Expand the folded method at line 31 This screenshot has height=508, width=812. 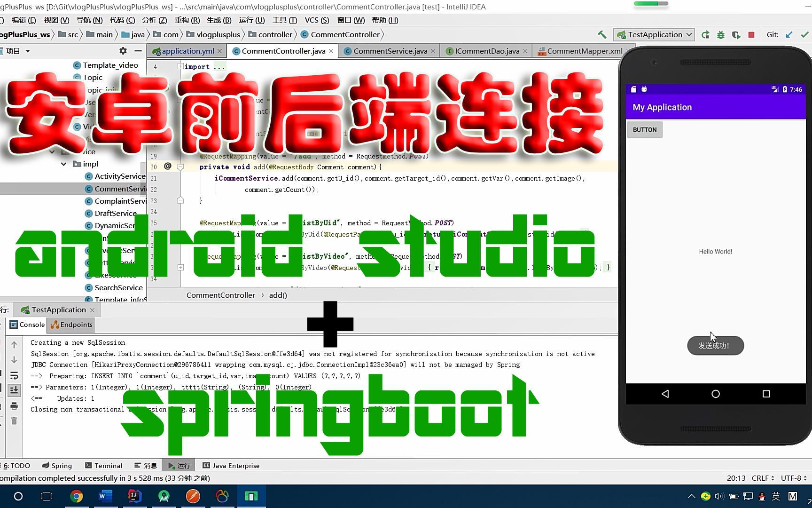(x=180, y=268)
